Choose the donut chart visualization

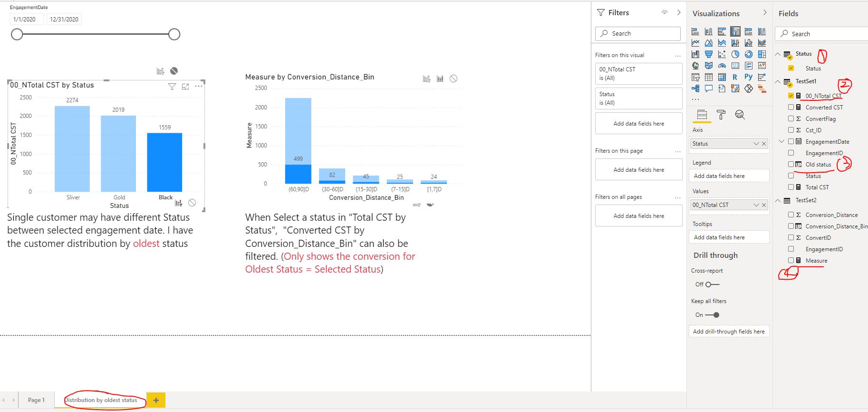click(749, 54)
